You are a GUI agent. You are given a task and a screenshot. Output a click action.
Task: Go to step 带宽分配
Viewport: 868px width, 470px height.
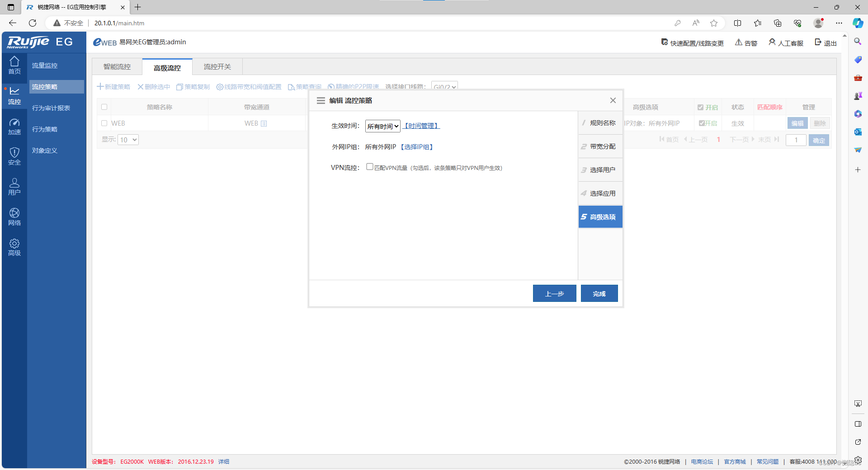coord(600,146)
